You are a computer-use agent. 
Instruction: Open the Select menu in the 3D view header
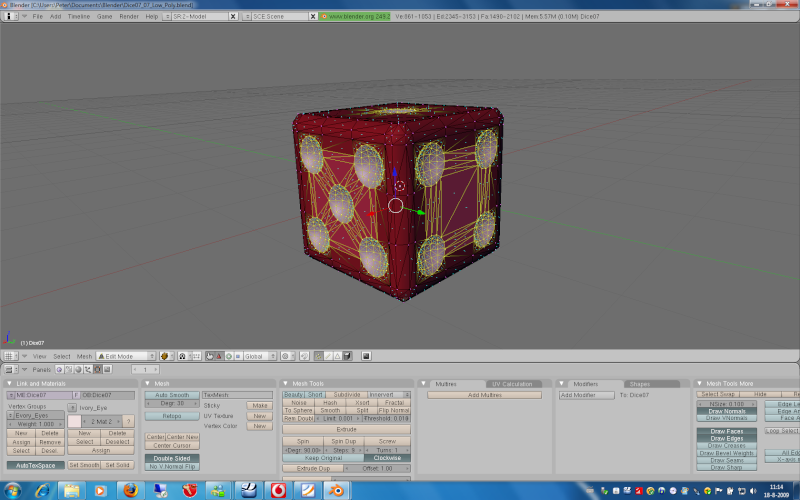62,356
